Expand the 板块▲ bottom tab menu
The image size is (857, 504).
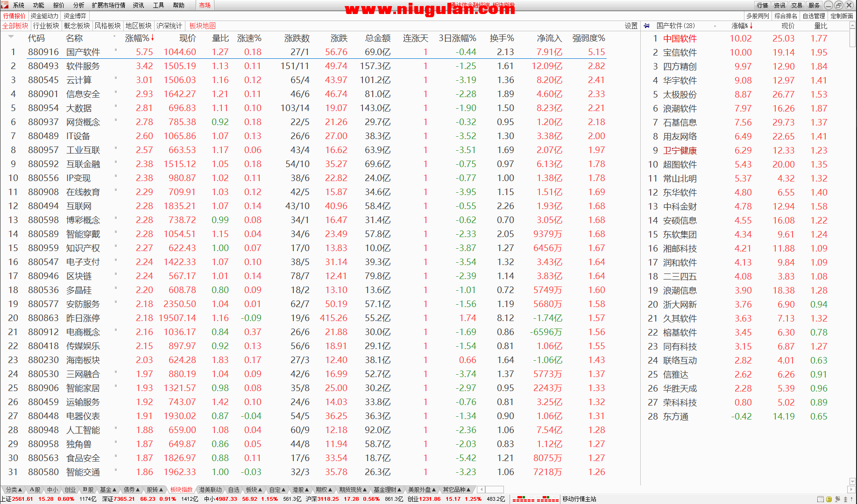click(254, 490)
